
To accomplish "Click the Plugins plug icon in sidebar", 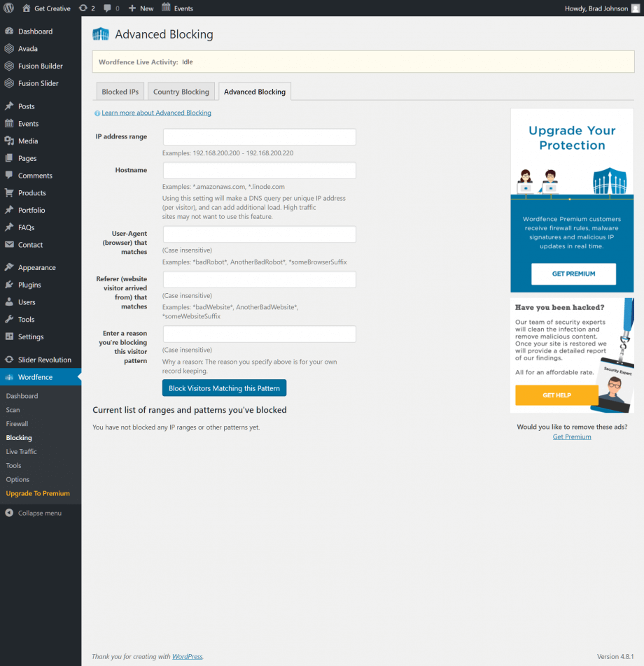I will [x=10, y=285].
